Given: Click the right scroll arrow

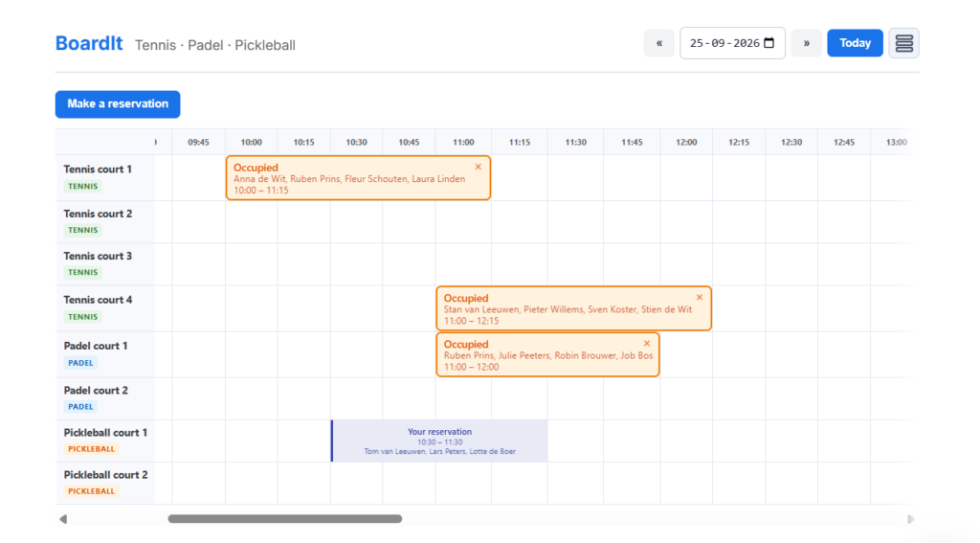Looking at the screenshot, I should click(x=911, y=519).
